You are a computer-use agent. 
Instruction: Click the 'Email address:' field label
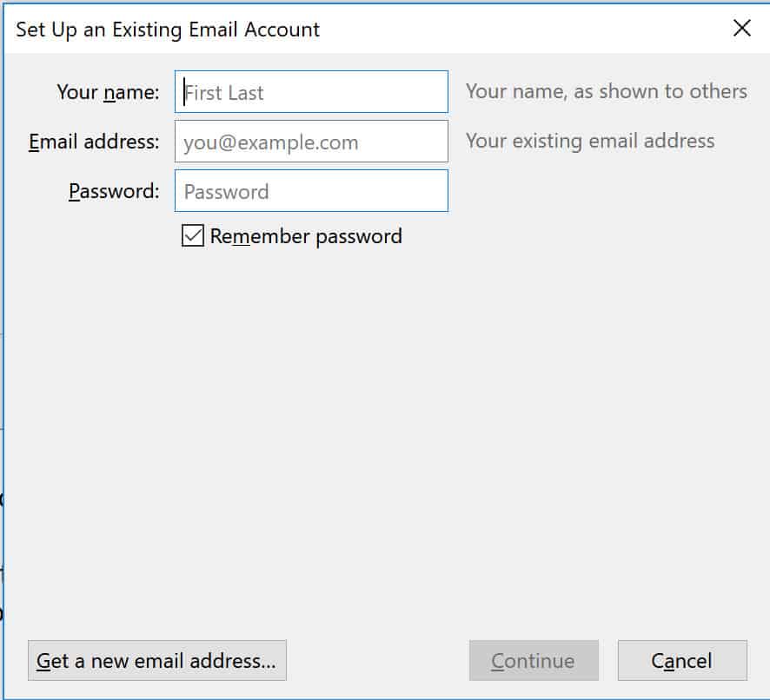(x=94, y=142)
